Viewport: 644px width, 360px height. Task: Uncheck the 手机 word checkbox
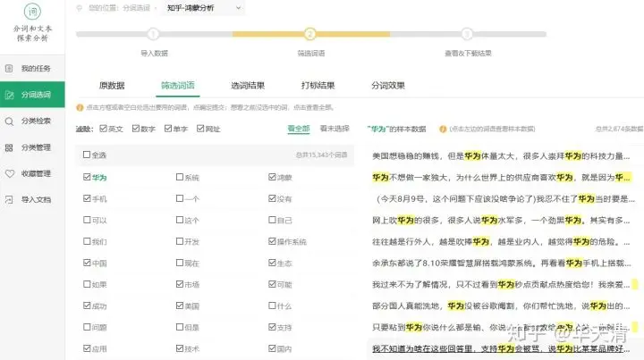click(x=87, y=198)
